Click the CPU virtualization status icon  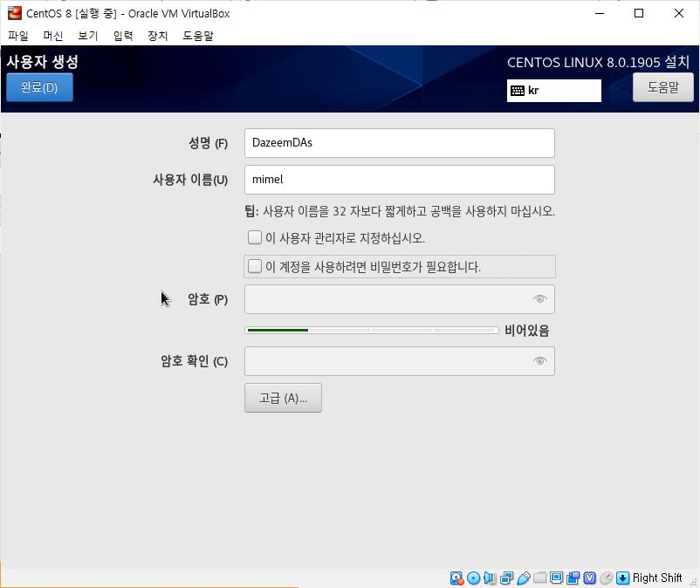589,578
